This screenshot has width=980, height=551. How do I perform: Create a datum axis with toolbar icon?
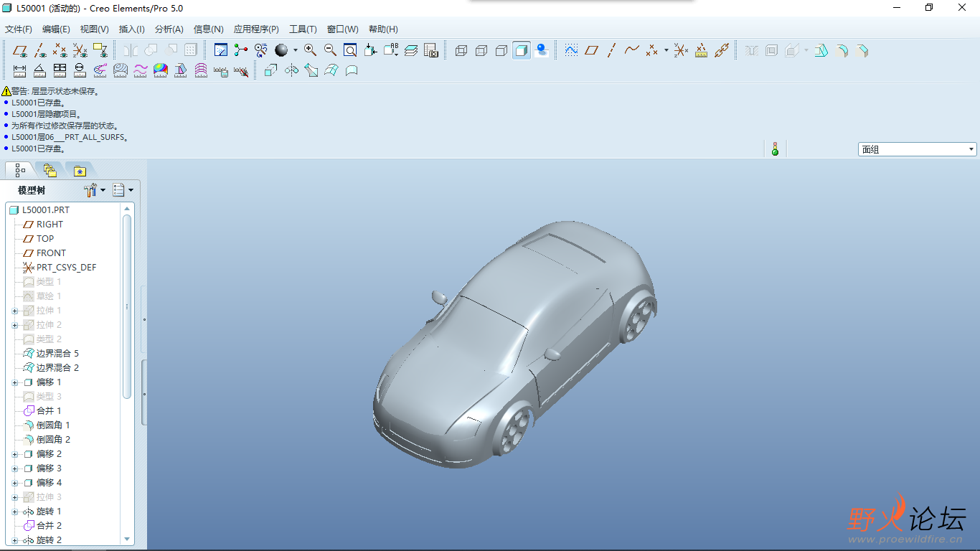point(611,50)
